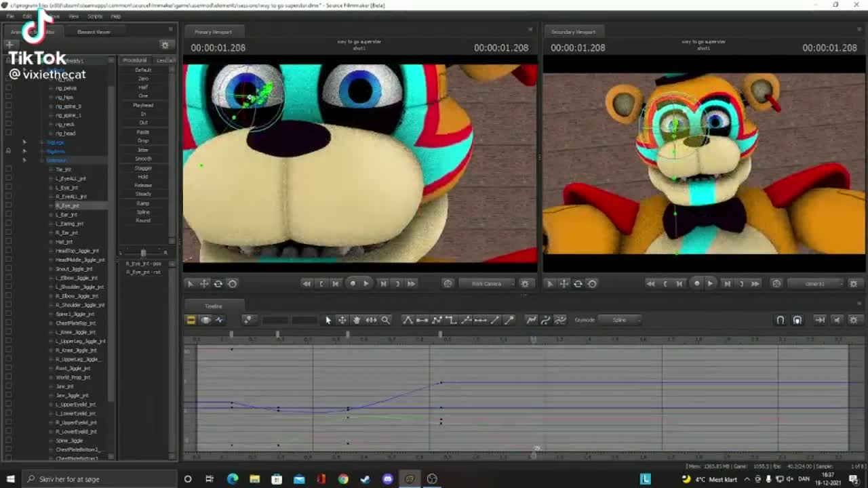
Task: Expand the RigLegs group arrow
Action: pos(24,142)
